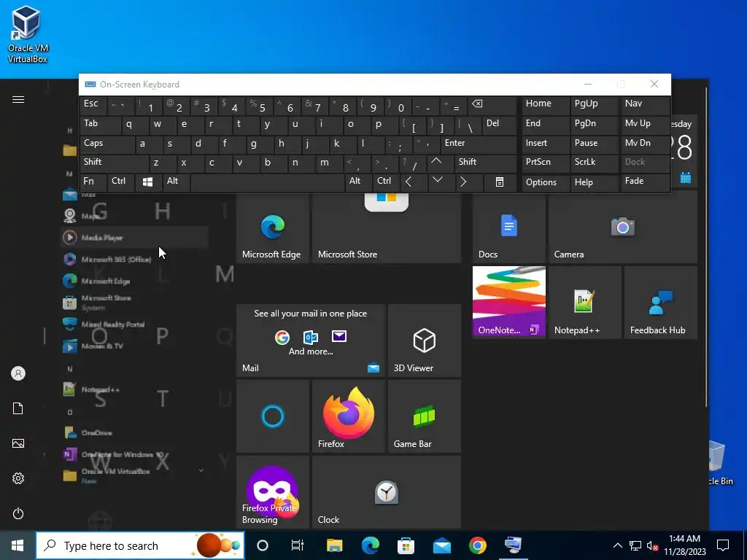The image size is (747, 560).
Task: Expand the Oracle VM VirtualBox folder
Action: click(135, 475)
